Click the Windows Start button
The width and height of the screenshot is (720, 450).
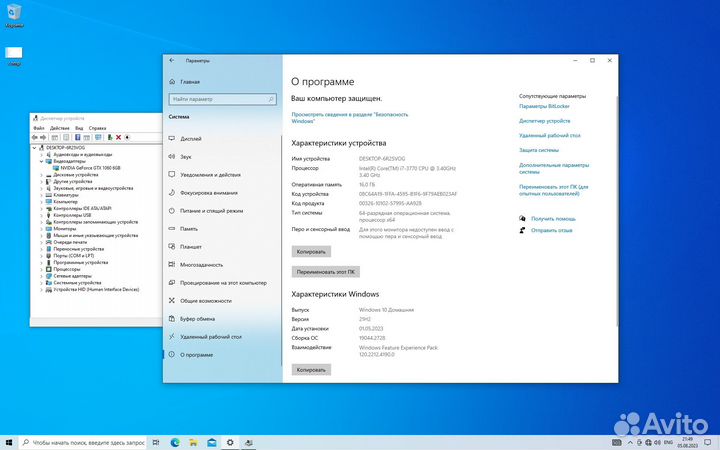click(x=9, y=441)
